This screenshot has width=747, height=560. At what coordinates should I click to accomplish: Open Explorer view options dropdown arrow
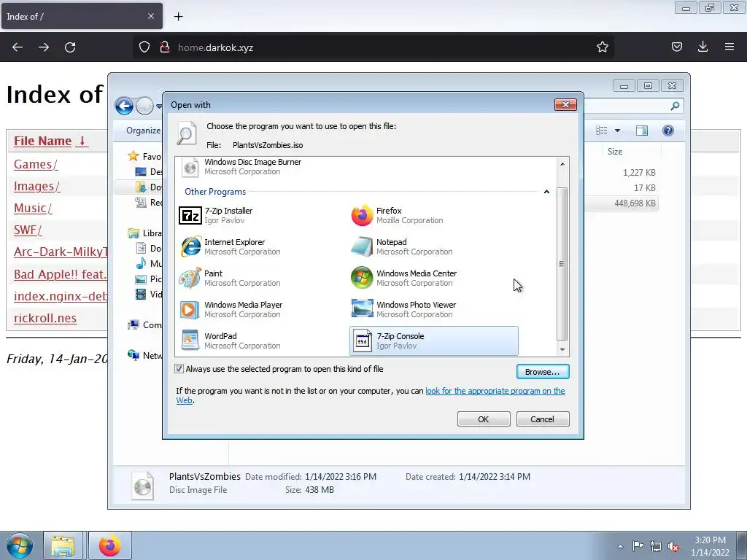617,131
